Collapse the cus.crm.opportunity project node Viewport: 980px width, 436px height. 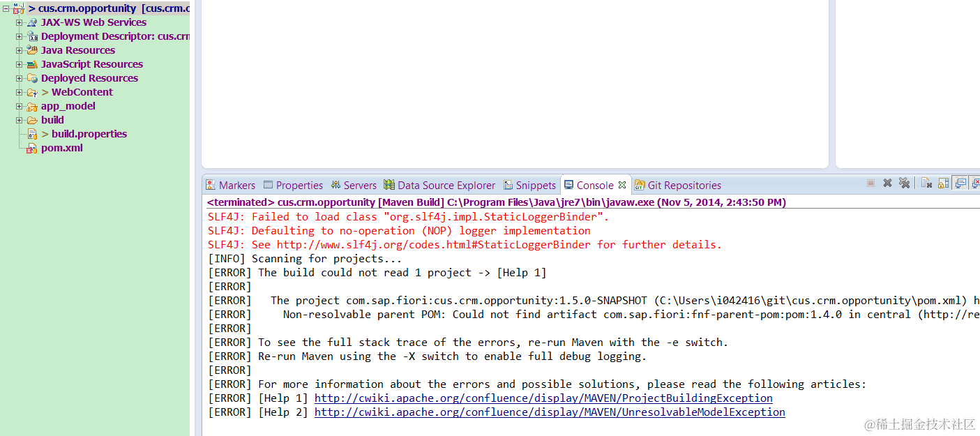point(6,8)
